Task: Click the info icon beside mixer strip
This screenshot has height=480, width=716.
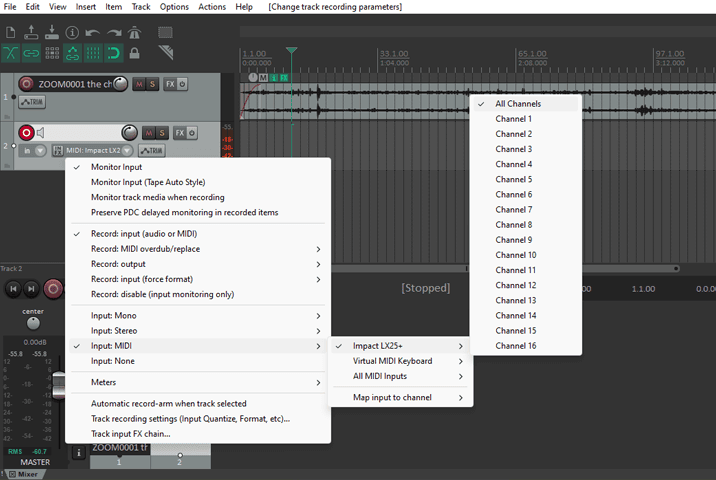Action: (x=79, y=453)
